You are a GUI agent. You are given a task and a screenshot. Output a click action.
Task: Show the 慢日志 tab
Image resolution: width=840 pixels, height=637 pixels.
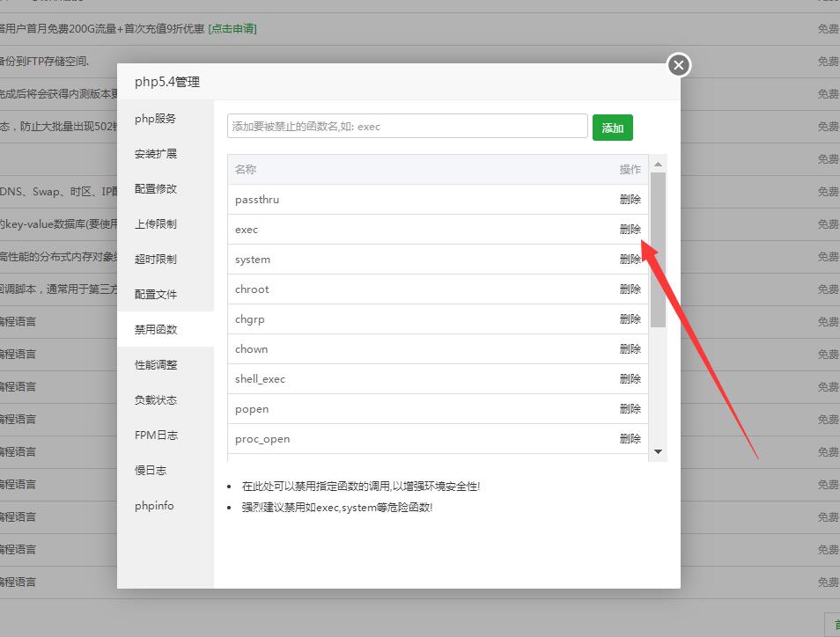tap(151, 471)
